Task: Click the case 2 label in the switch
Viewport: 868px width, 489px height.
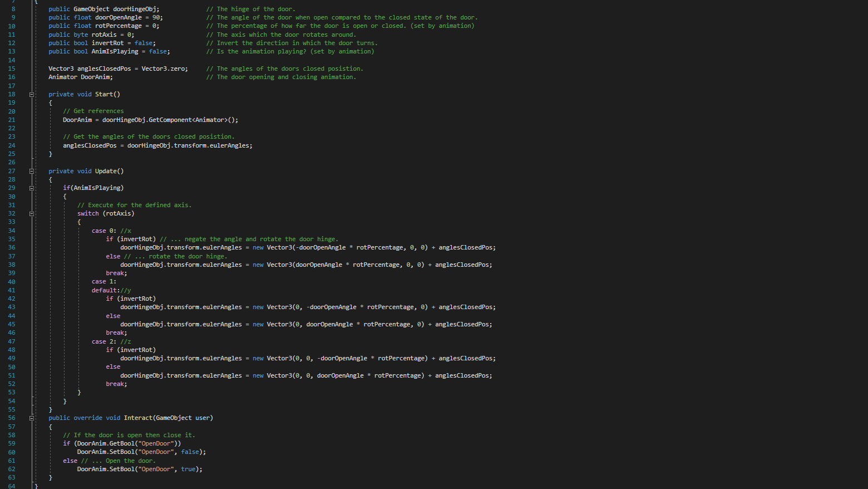Action: tap(100, 341)
